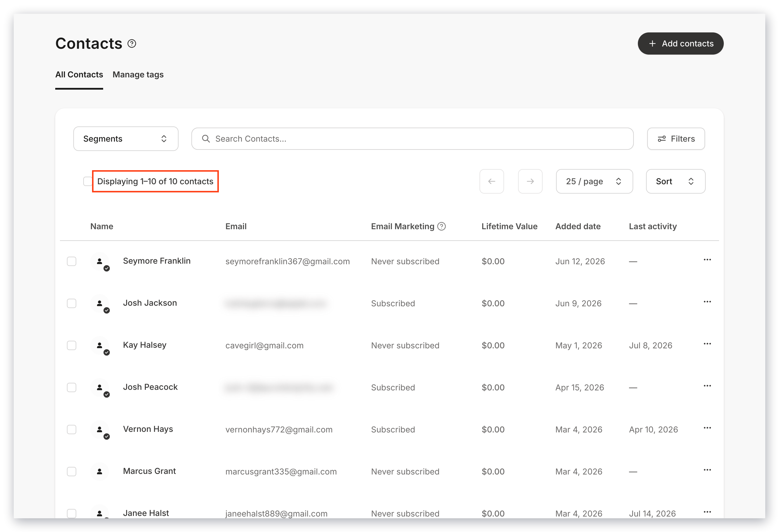This screenshot has height=532, width=779.
Task: Select Josh Peacock's row checkbox
Action: pos(71,387)
